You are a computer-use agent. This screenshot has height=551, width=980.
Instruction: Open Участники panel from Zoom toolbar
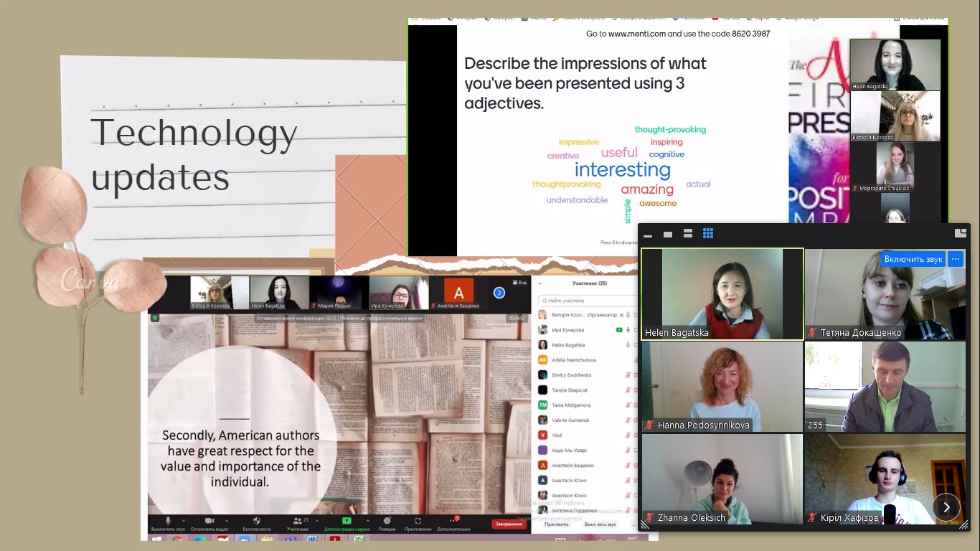(296, 521)
